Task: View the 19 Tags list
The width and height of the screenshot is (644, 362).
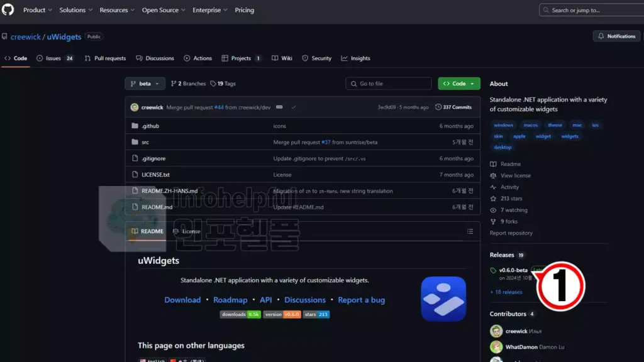Action: coord(223,84)
